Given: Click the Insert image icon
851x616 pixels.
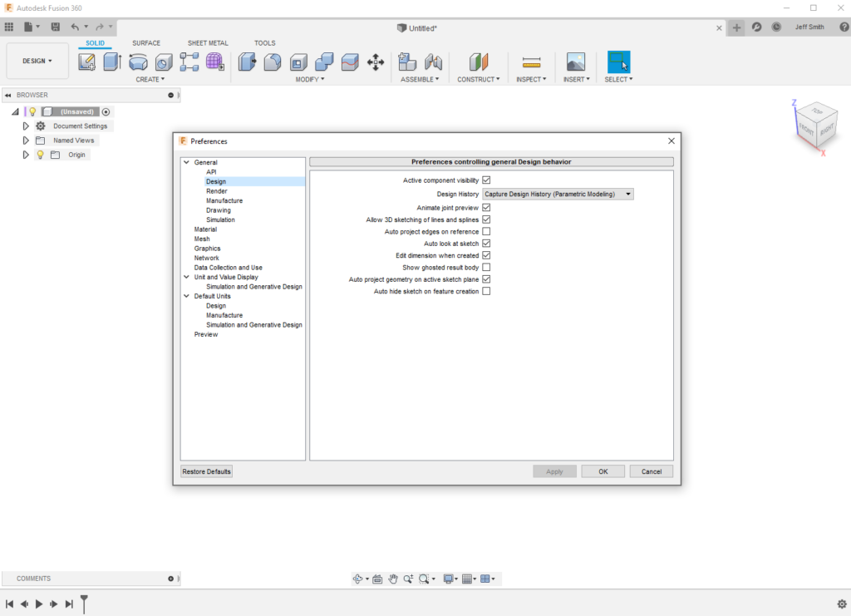Looking at the screenshot, I should [x=575, y=62].
